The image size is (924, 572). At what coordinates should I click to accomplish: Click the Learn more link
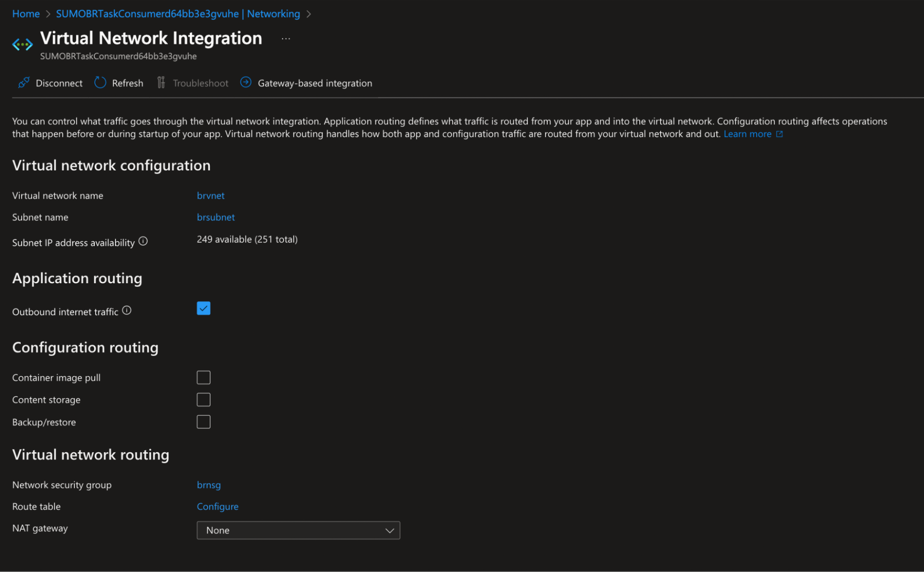[x=747, y=134]
